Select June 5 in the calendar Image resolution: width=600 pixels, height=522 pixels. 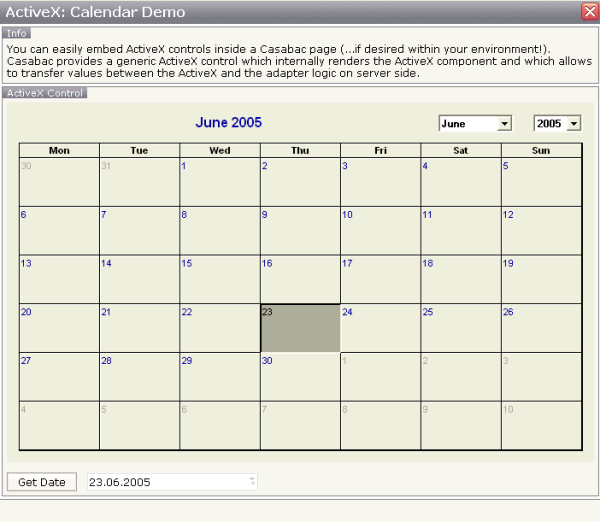click(x=540, y=182)
